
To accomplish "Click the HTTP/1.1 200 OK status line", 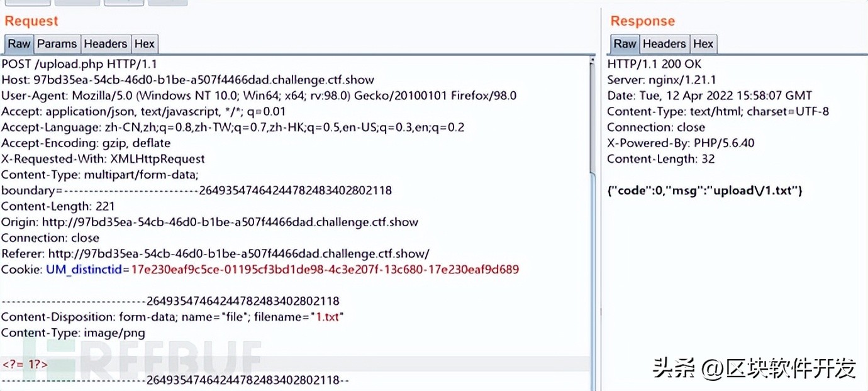I will tap(654, 64).
